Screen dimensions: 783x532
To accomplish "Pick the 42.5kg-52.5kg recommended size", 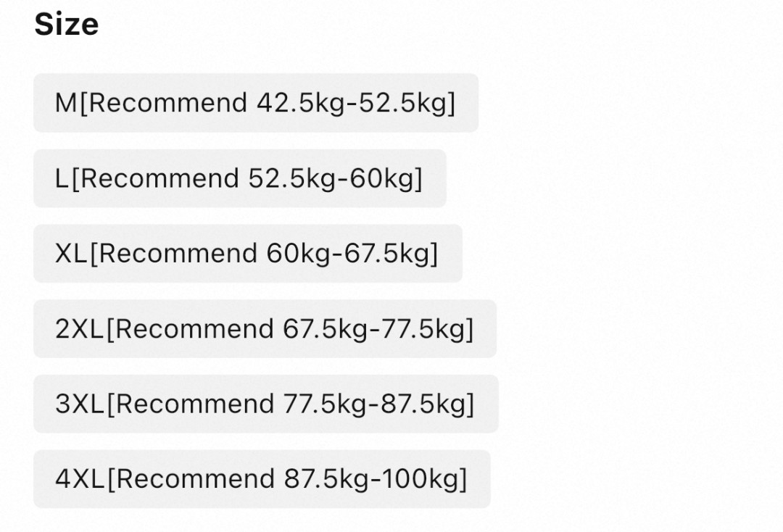I will (255, 103).
